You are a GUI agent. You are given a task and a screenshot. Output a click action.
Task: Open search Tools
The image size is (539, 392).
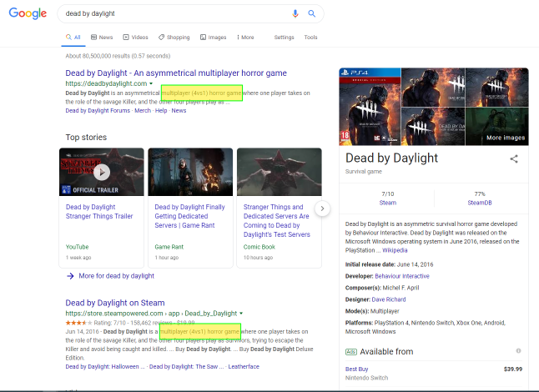point(310,37)
